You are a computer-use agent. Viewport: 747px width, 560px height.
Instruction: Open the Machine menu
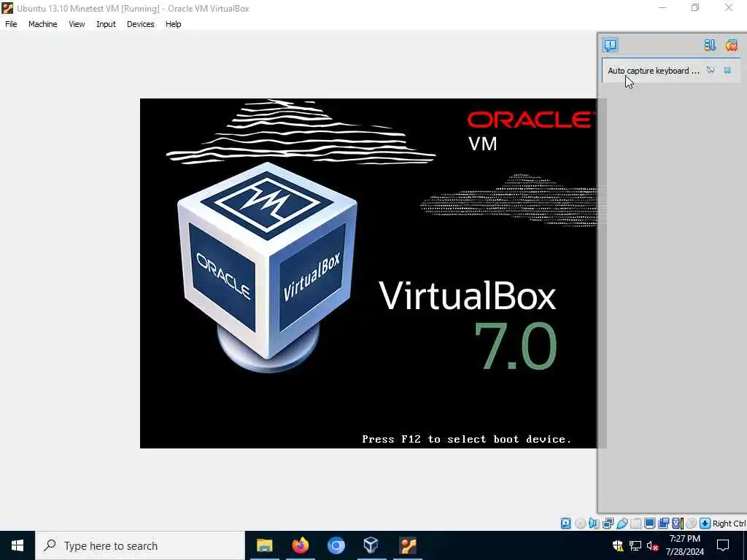coord(42,24)
